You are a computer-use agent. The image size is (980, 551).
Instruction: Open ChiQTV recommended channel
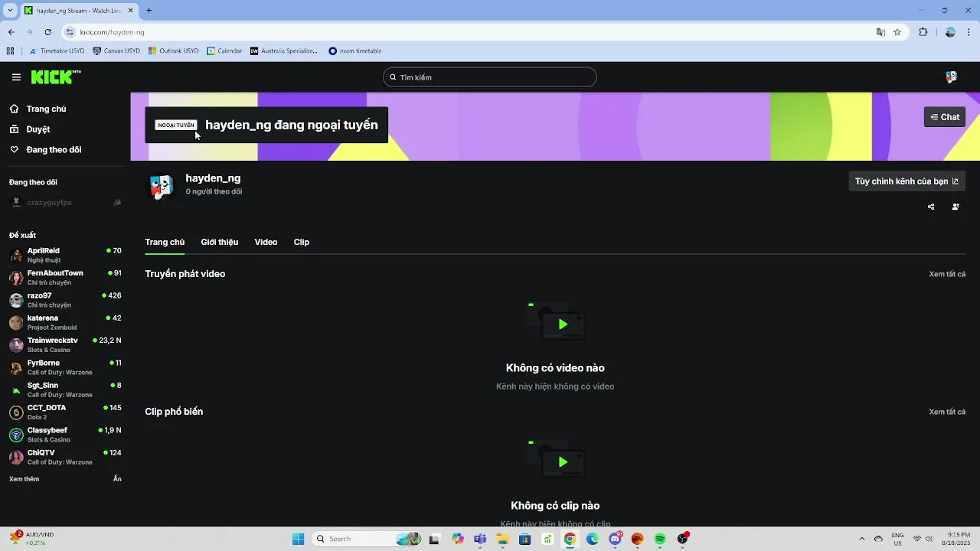point(65,457)
